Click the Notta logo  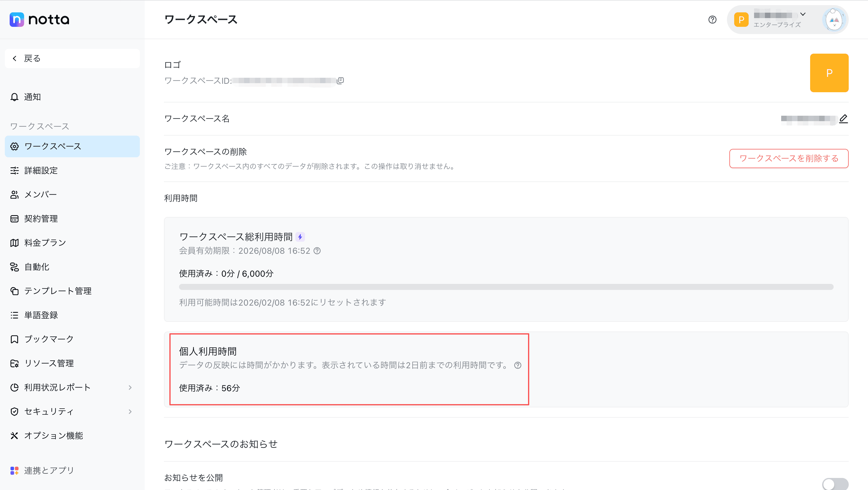pos(39,20)
